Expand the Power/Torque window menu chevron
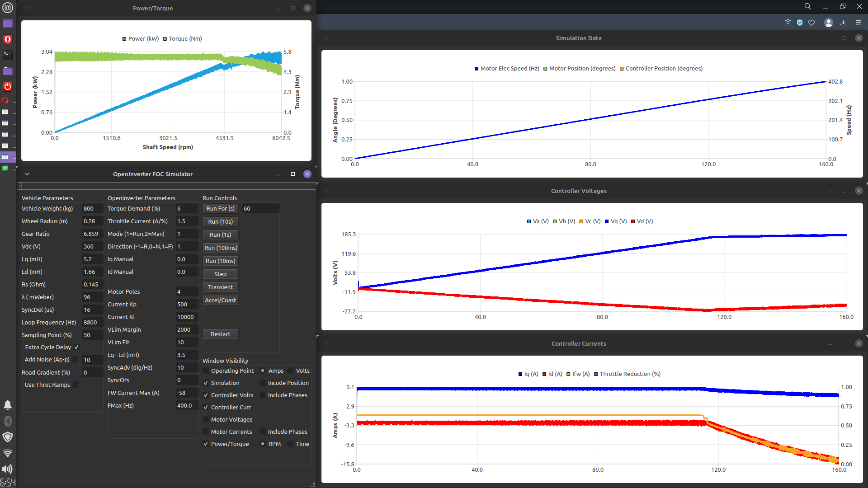Viewport: 868px width, 488px height. 27,8
